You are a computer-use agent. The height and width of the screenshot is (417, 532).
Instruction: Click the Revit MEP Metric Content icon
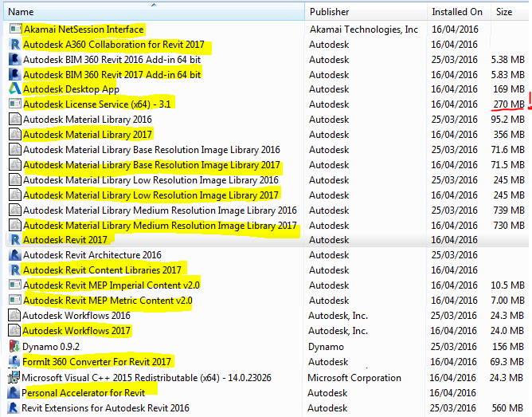point(15,300)
